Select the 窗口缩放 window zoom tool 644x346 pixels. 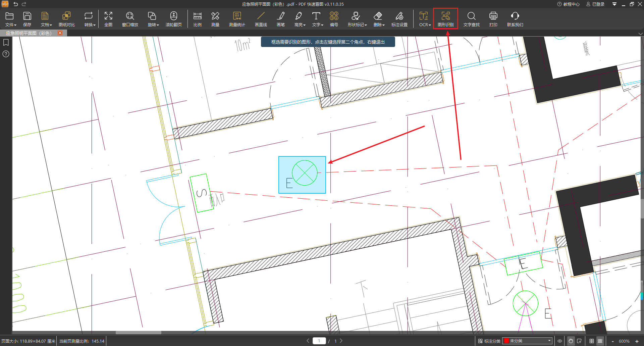click(x=130, y=19)
